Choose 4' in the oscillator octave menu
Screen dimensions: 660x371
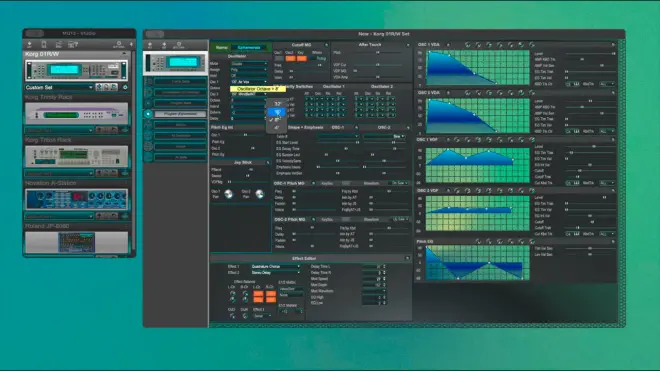click(277, 127)
